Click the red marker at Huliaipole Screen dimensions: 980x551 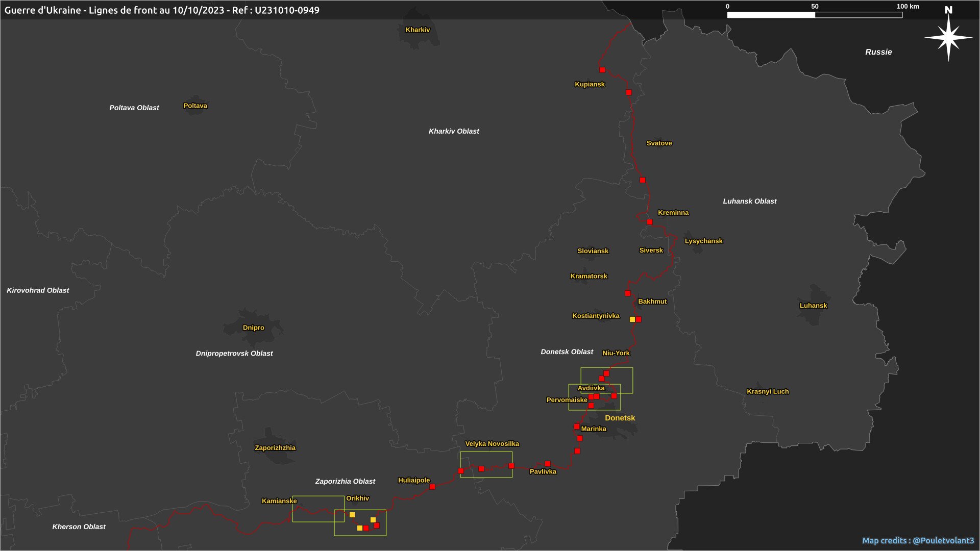pyautogui.click(x=432, y=487)
